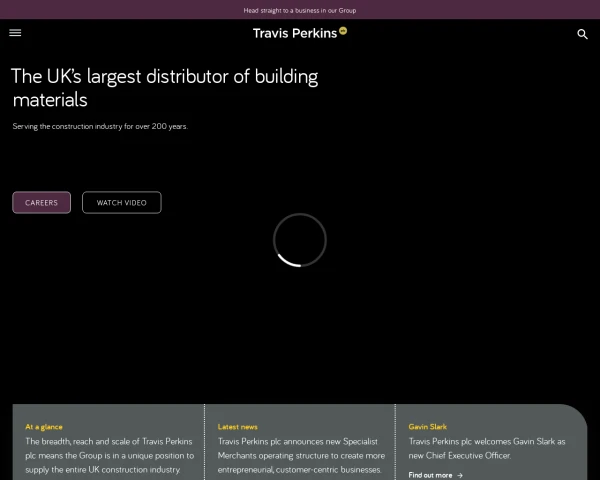Open the search magnifier icon
The height and width of the screenshot is (480, 600).
[x=582, y=34]
